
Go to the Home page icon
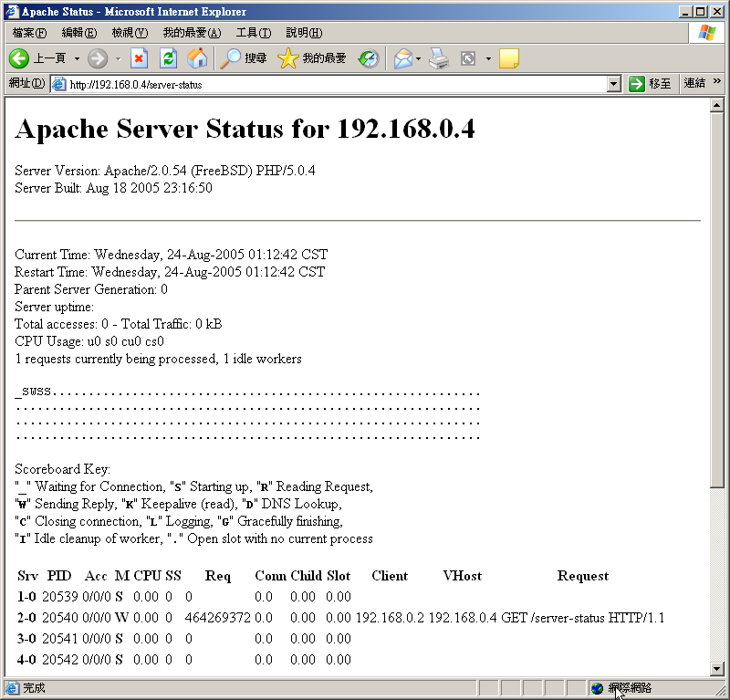pyautogui.click(x=197, y=58)
